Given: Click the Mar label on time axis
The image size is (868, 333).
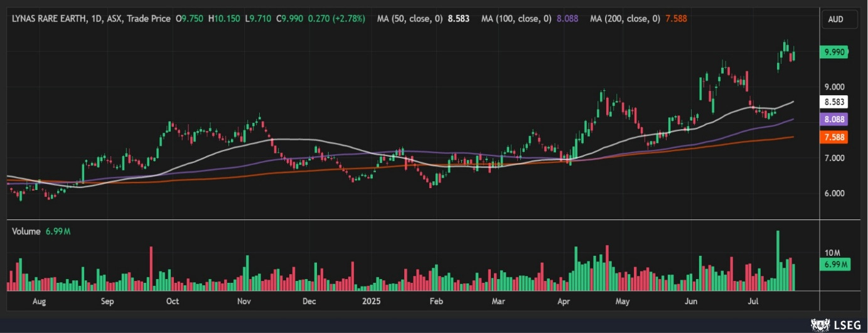Looking at the screenshot, I should tap(498, 302).
